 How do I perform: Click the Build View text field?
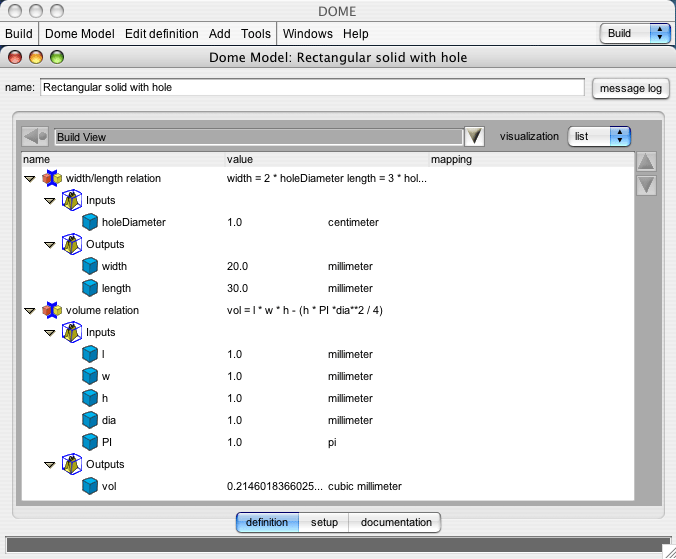tap(259, 137)
